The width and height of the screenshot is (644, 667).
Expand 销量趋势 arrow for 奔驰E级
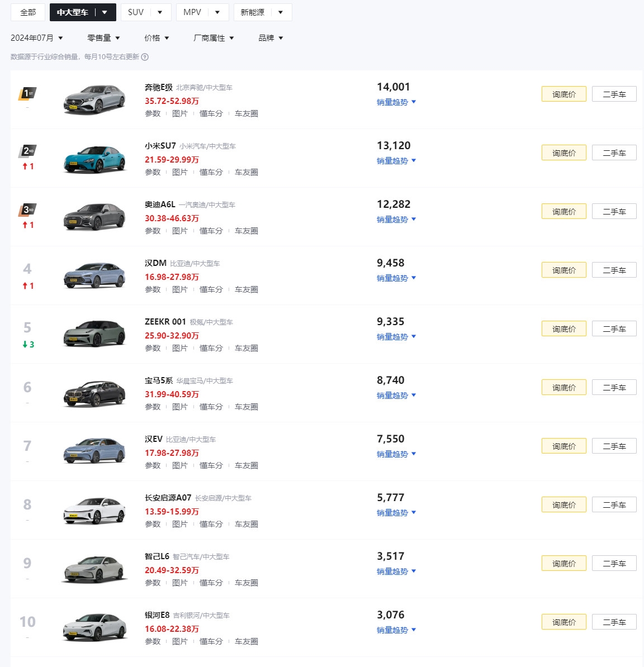414,102
